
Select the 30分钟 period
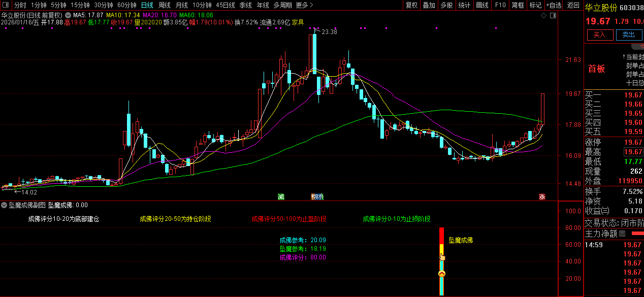pyautogui.click(x=104, y=5)
